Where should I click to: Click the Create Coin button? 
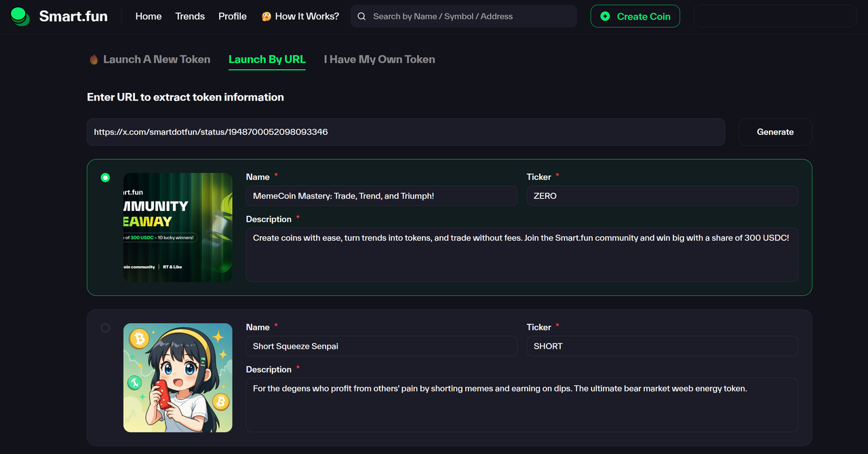pos(635,16)
